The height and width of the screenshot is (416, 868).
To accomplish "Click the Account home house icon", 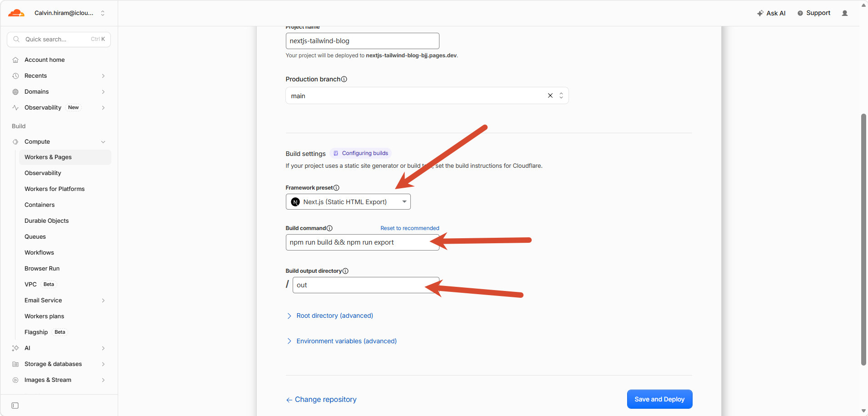I will click(15, 60).
